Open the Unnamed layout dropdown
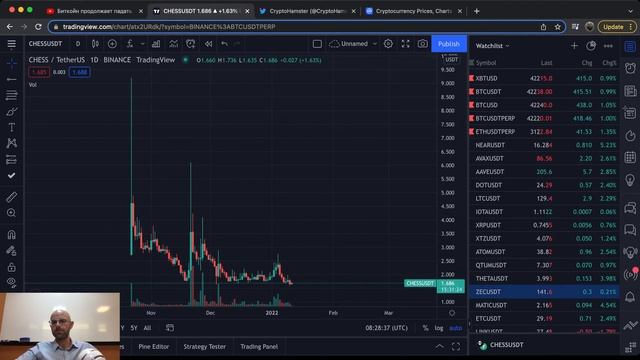 pos(353,44)
